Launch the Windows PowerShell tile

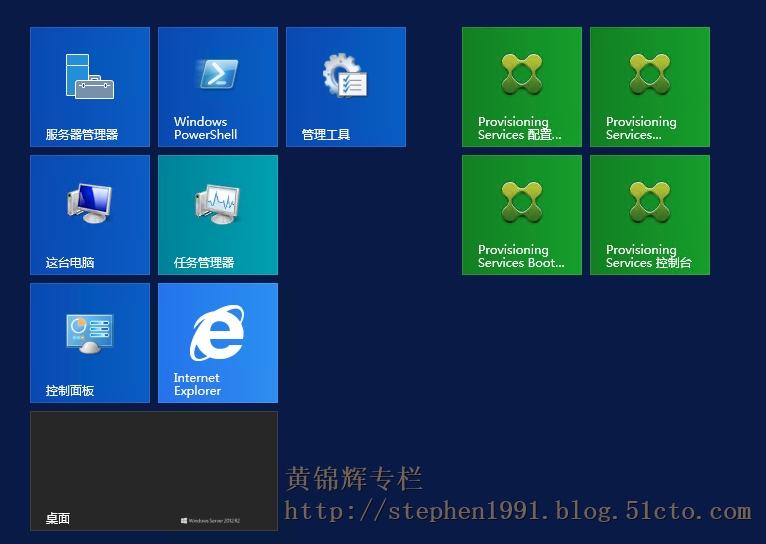click(x=218, y=87)
